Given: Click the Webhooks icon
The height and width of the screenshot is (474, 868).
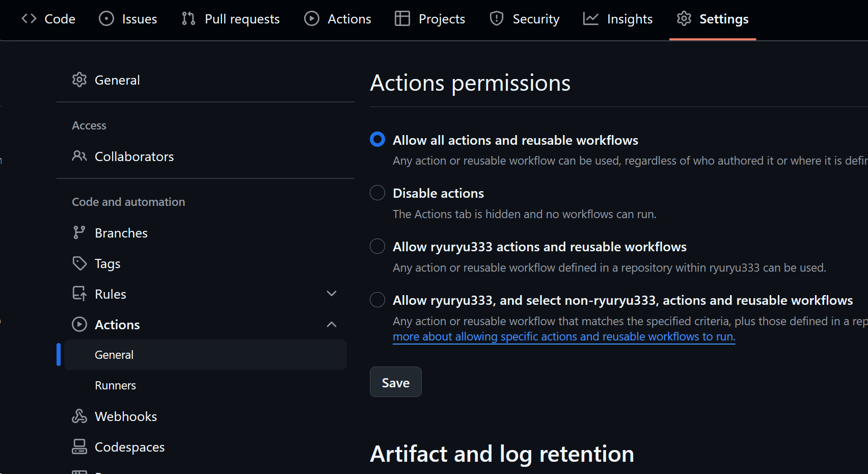Looking at the screenshot, I should [x=79, y=416].
